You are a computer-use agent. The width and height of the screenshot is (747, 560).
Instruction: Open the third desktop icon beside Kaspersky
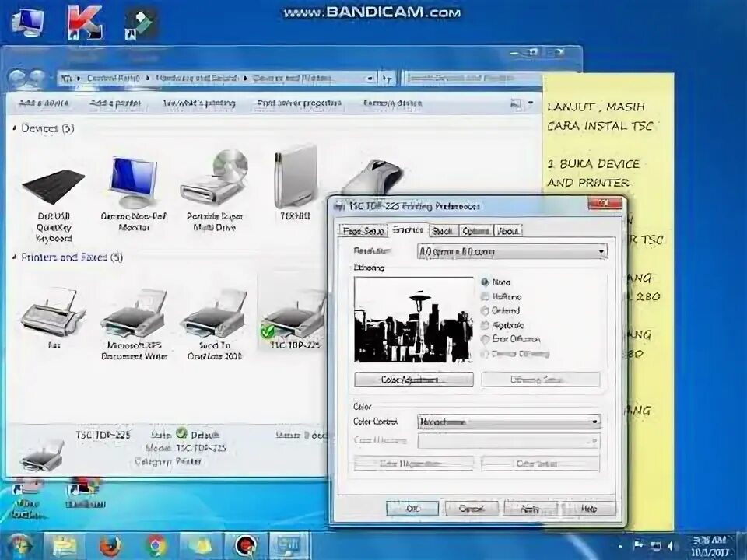pos(141,24)
